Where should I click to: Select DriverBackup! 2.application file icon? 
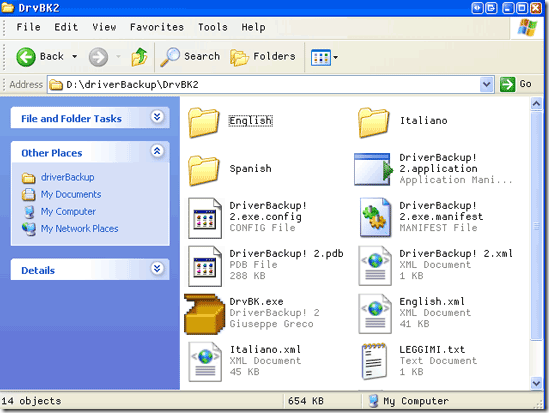click(374, 169)
